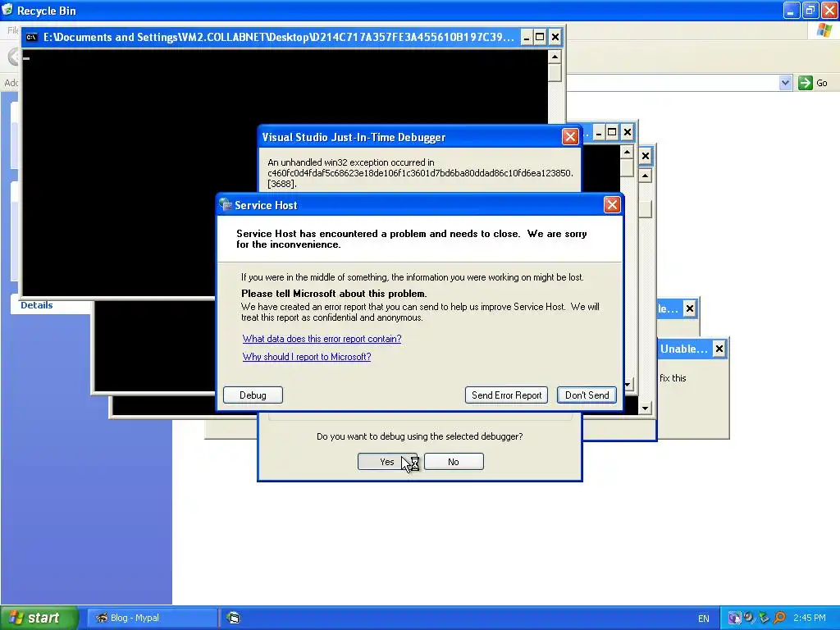Close the 'Unable...' dialog behind

pos(719,349)
